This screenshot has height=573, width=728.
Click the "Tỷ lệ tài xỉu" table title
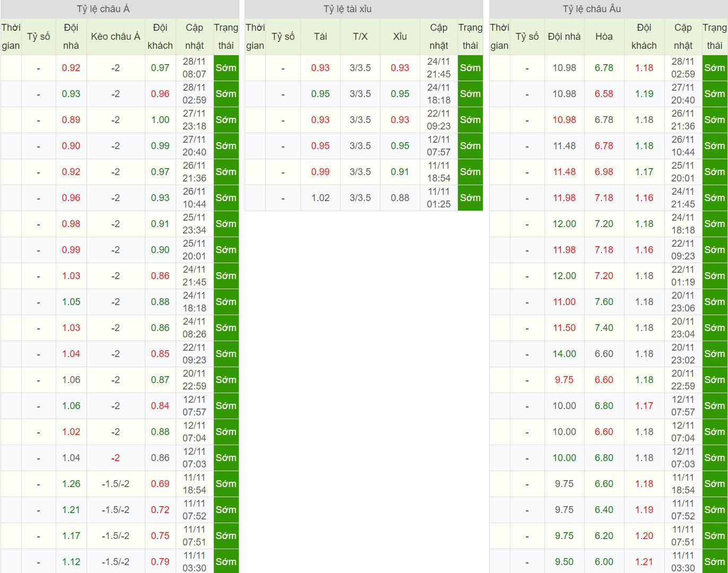click(348, 9)
